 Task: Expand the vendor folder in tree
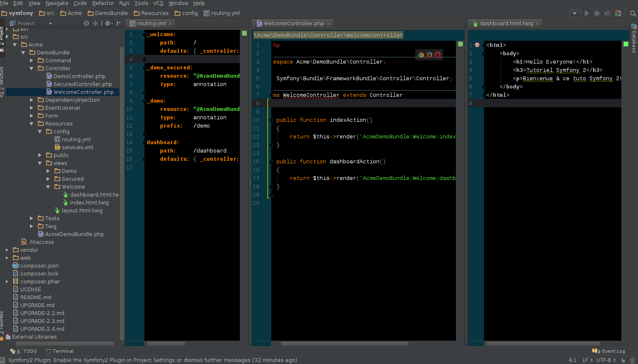pyautogui.click(x=7, y=250)
